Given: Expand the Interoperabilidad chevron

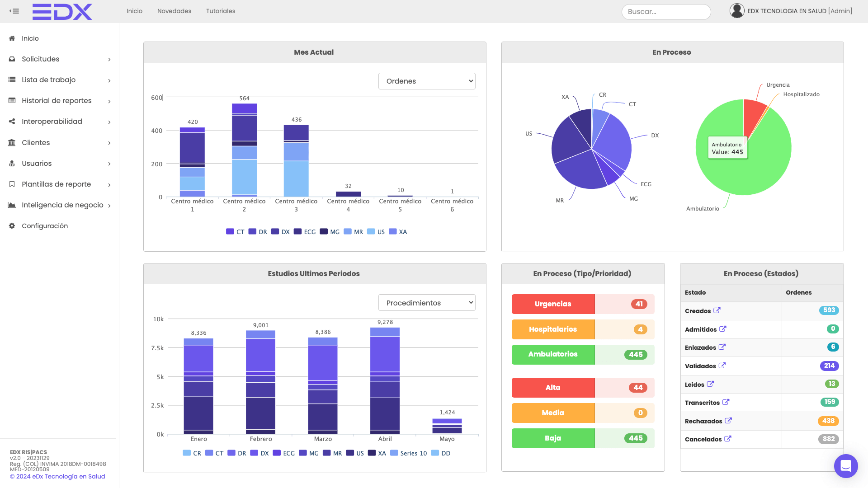Looking at the screenshot, I should coord(109,122).
